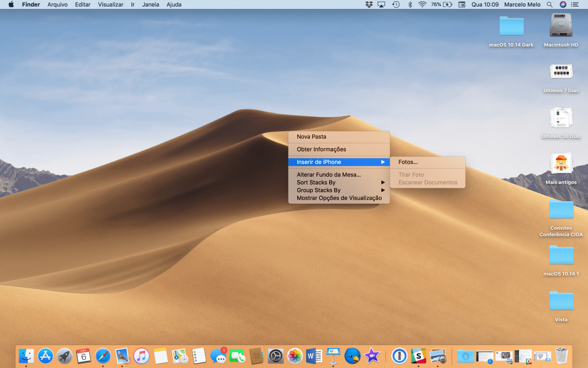
Task: Open Twitterrific from the Dock
Action: click(352, 356)
